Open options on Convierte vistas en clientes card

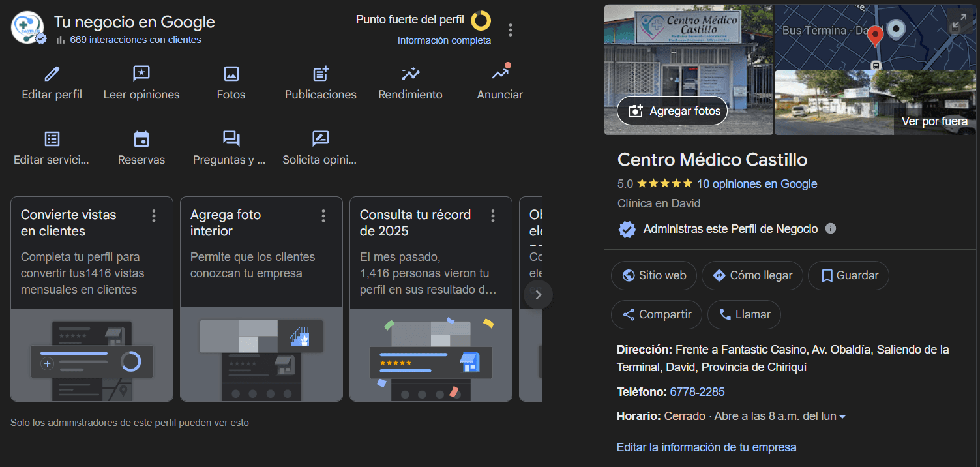154,216
